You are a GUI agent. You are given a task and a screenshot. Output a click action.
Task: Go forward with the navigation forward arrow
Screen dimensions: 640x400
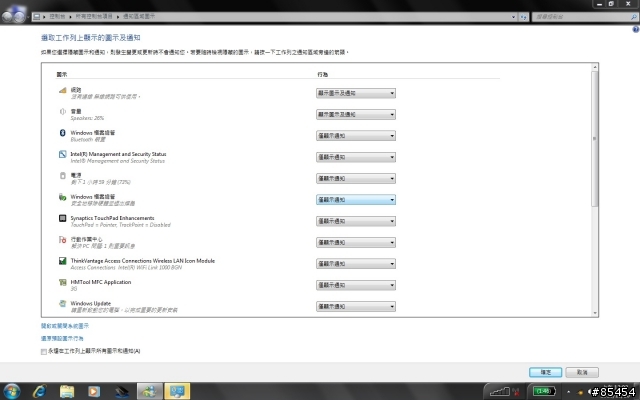pyautogui.click(x=19, y=16)
